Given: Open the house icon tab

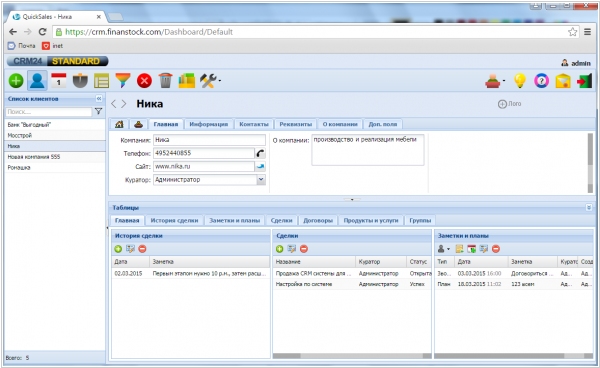Looking at the screenshot, I should click(x=119, y=124).
